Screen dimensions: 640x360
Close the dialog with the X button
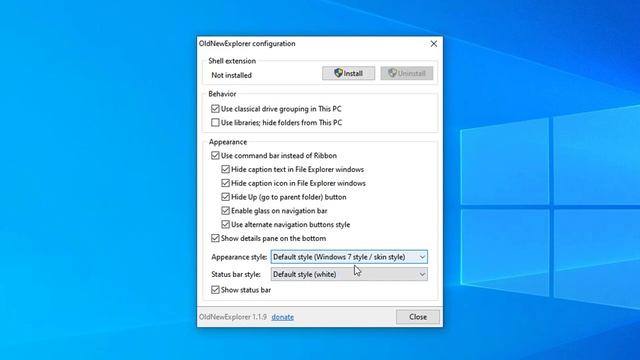[x=433, y=44]
